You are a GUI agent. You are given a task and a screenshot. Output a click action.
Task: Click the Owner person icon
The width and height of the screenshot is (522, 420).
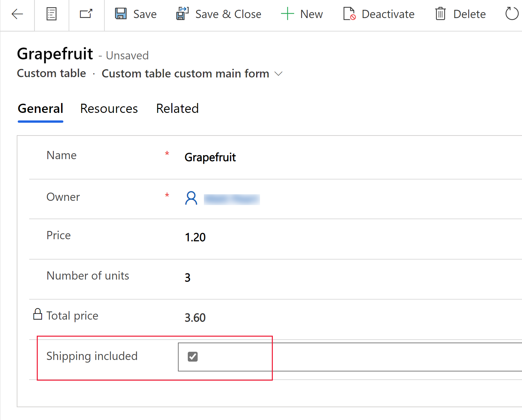pos(191,198)
